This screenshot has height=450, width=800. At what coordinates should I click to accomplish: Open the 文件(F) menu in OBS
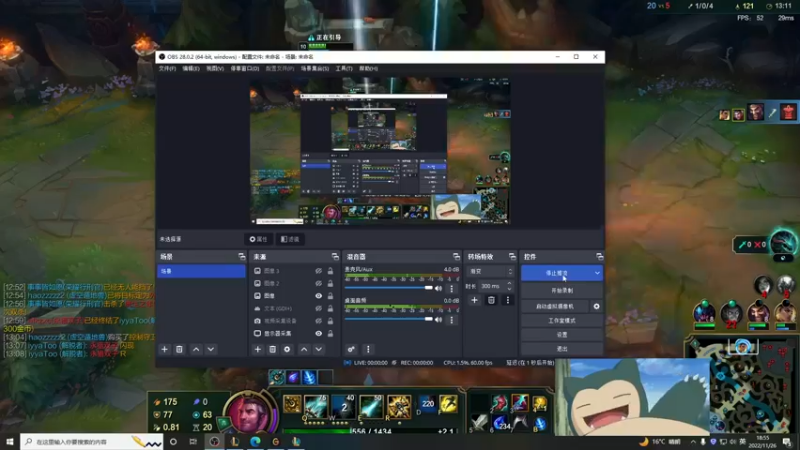tap(167, 68)
